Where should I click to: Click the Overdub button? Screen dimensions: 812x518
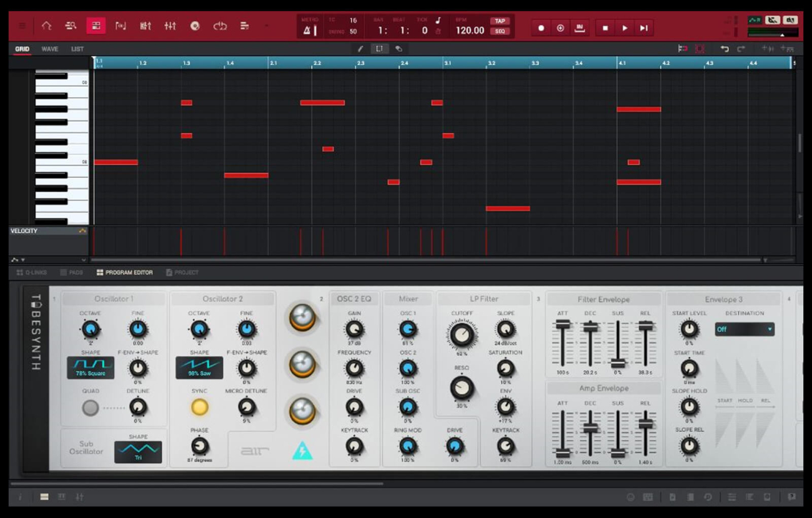click(x=560, y=28)
